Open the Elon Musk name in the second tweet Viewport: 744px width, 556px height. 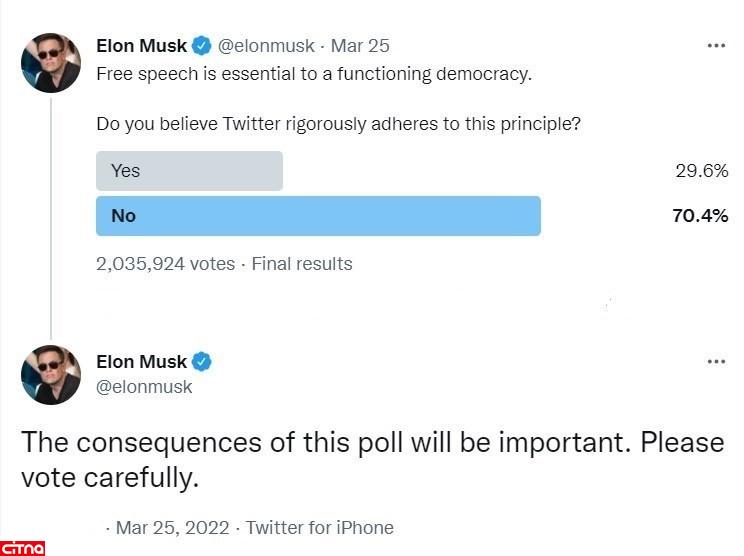click(x=141, y=362)
